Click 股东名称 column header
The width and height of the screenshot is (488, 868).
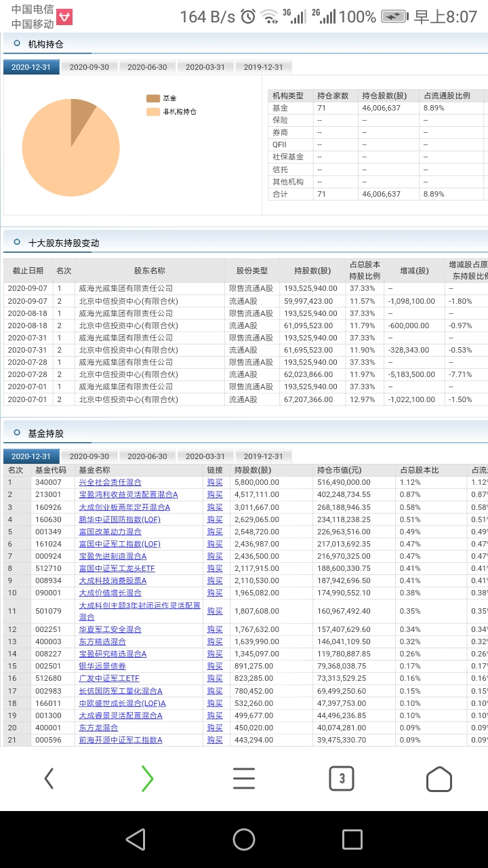point(150,270)
